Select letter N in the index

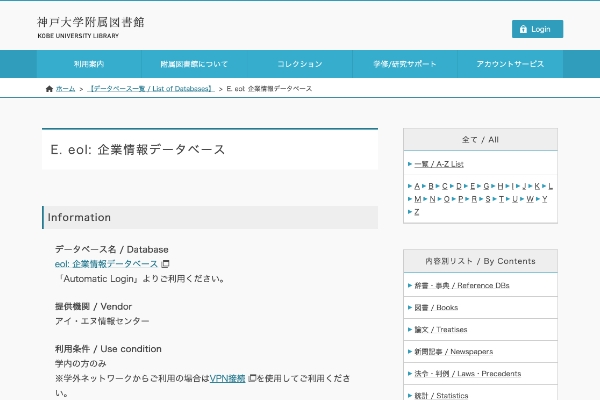point(432,199)
